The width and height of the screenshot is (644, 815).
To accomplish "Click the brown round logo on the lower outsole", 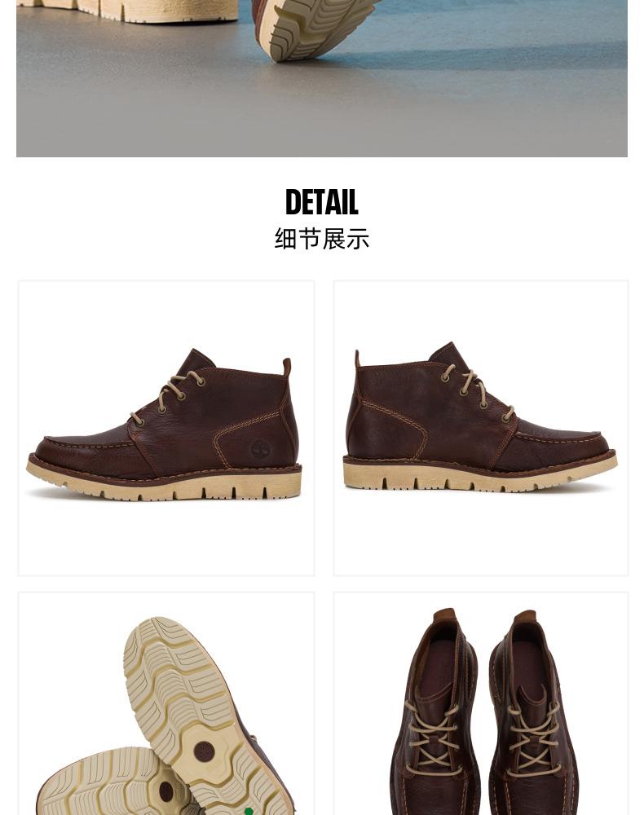I will 165,791.
